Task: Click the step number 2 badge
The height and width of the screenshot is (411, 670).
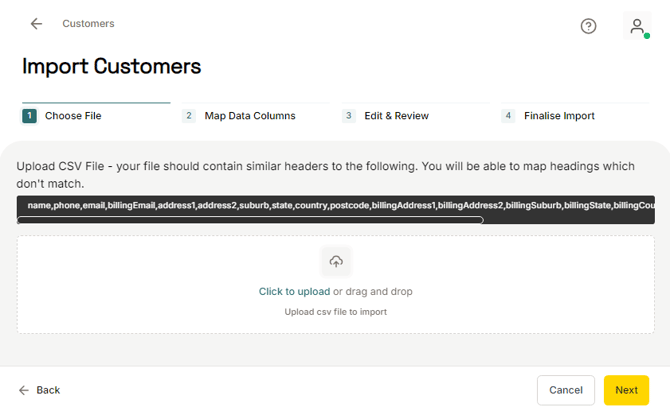Action: coord(188,116)
